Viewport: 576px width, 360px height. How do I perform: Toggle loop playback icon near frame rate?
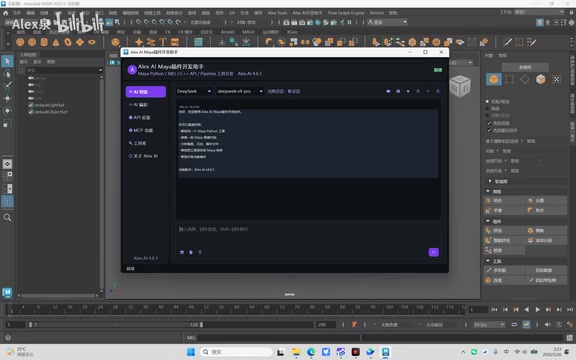pyautogui.click(x=514, y=324)
